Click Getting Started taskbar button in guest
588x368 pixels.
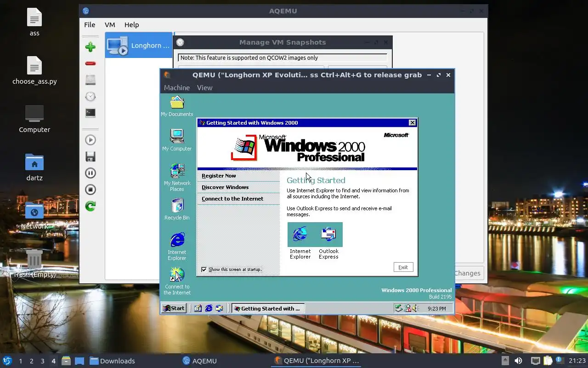coord(267,308)
